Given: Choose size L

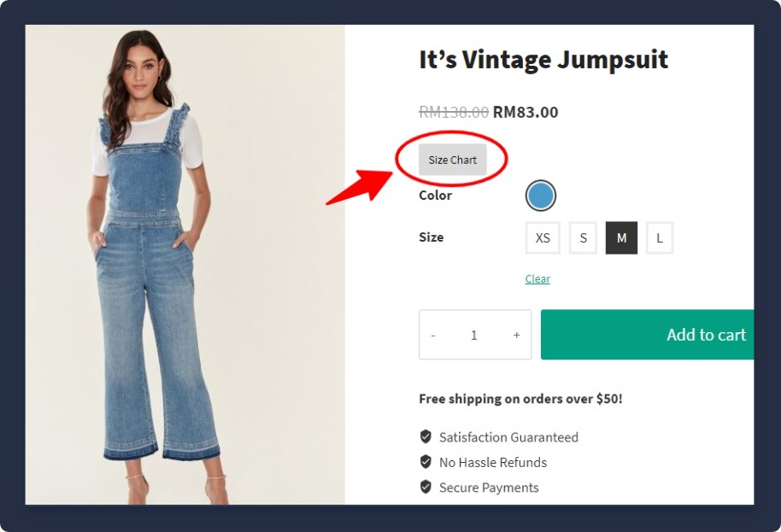Looking at the screenshot, I should coord(659,238).
